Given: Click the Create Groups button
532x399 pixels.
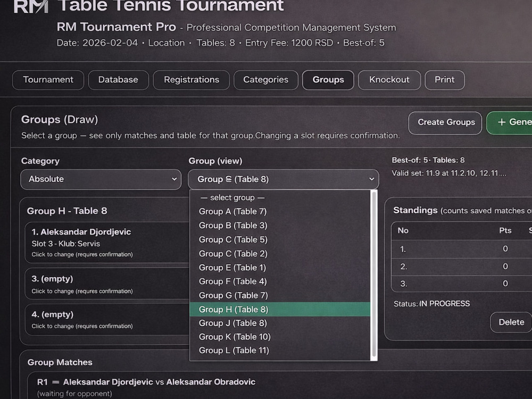Looking at the screenshot, I should pos(445,123).
